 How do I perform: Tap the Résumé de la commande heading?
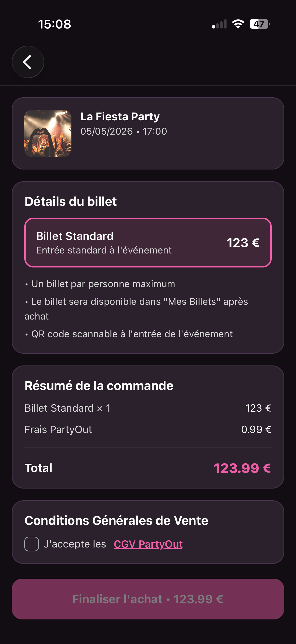[x=99, y=386]
